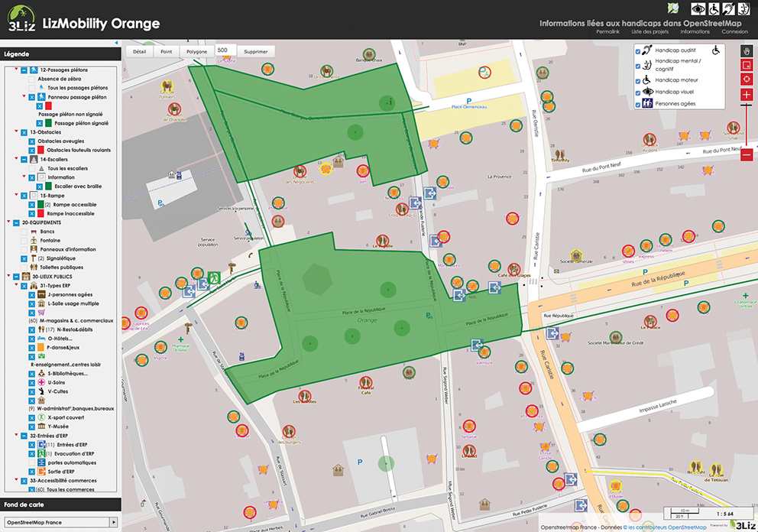Click the Société Générale bank marker
Viewport: 758px width, 532px height.
tap(575, 255)
